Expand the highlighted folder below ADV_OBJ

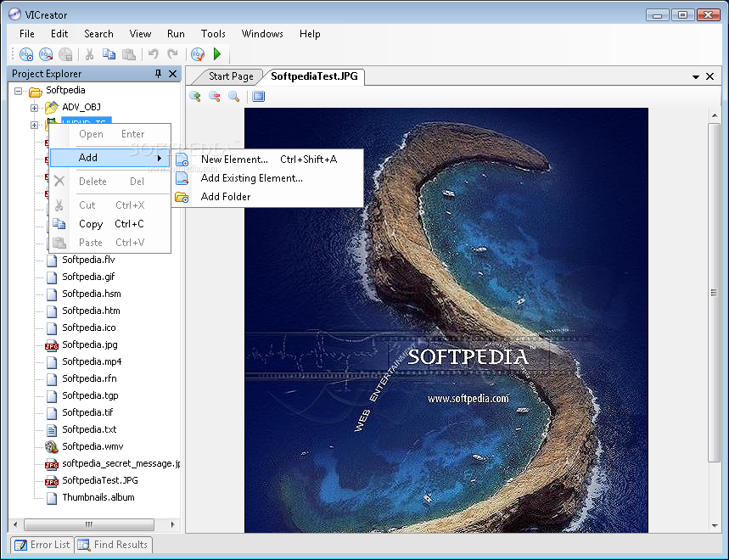34,125
